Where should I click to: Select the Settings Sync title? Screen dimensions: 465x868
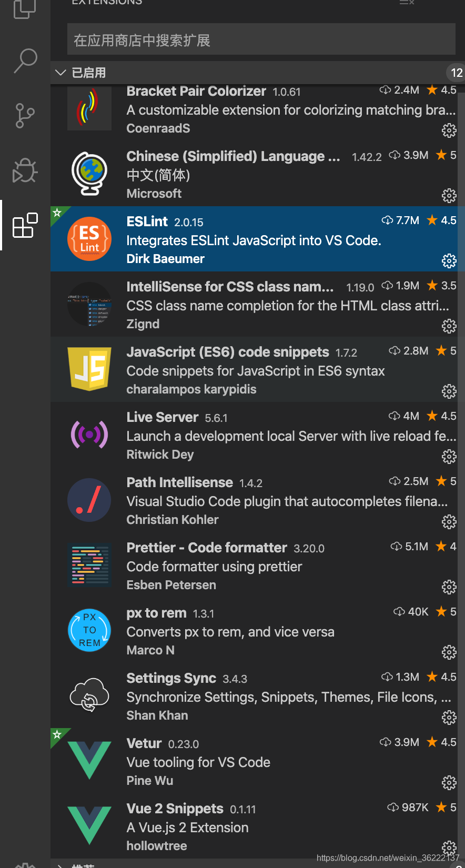171,678
